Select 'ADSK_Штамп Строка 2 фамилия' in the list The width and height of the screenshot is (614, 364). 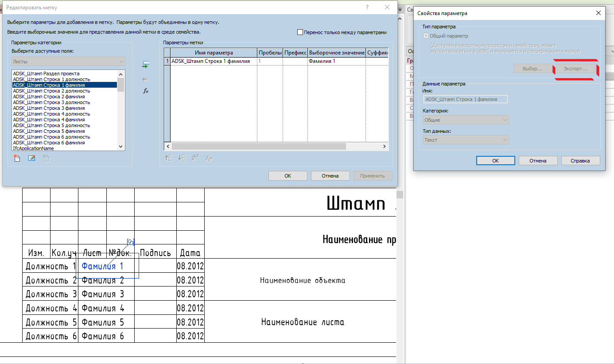49,97
